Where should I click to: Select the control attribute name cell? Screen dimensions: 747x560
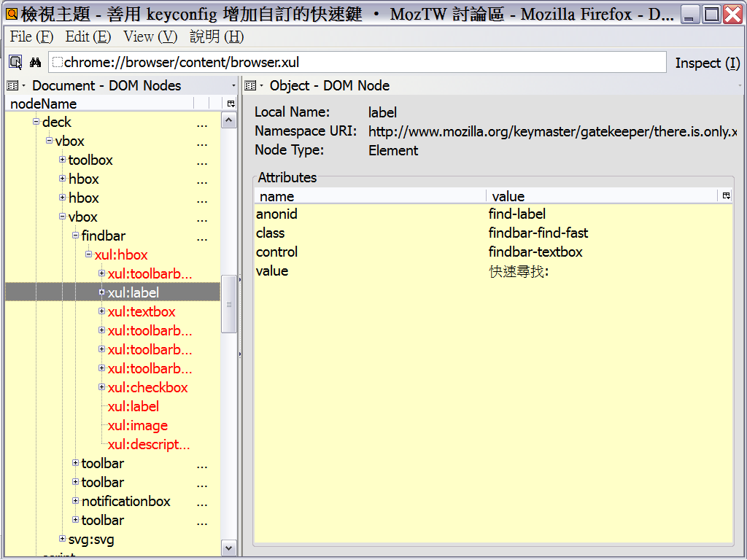[276, 252]
